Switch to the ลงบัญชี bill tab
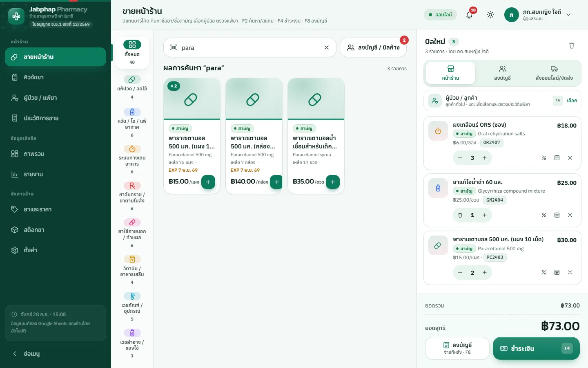This screenshot has height=368, width=588. tap(502, 73)
